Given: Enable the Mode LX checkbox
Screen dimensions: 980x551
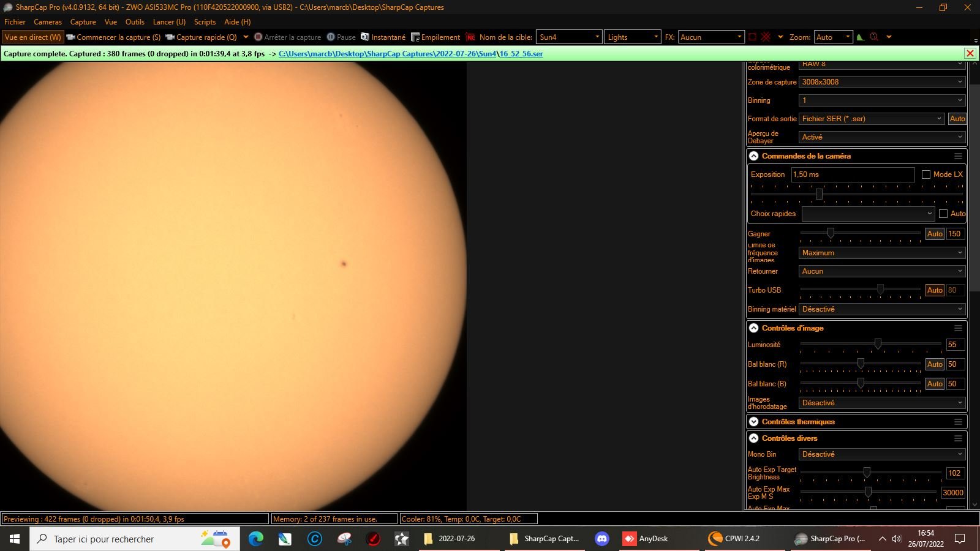Looking at the screenshot, I should tap(926, 174).
